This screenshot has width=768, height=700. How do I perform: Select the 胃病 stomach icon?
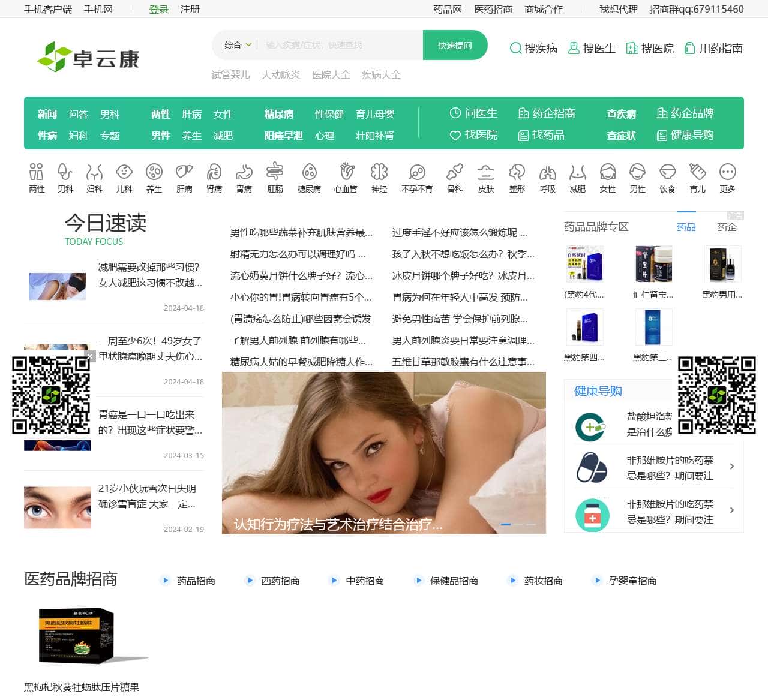tap(244, 172)
